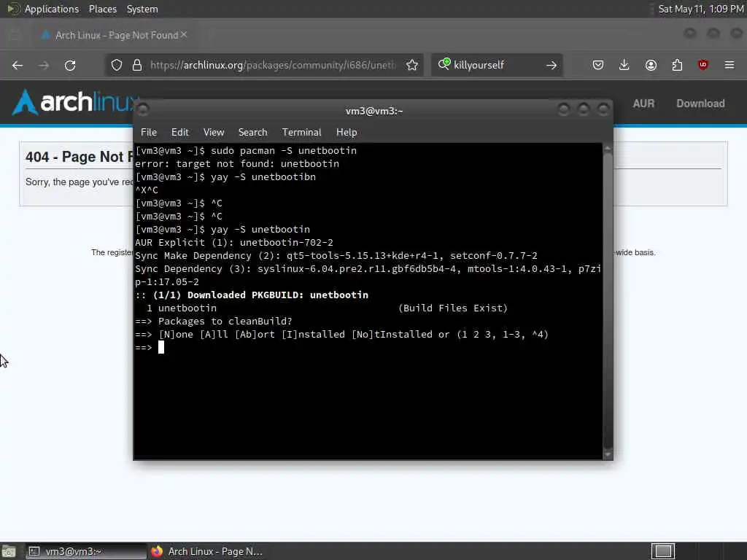Image resolution: width=747 pixels, height=560 pixels.
Task: Click the uBlock Origin icon
Action: [703, 65]
